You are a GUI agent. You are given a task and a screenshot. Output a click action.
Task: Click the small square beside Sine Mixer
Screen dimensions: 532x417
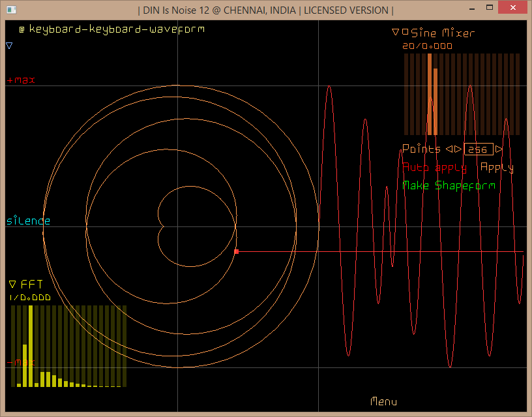[x=405, y=31]
